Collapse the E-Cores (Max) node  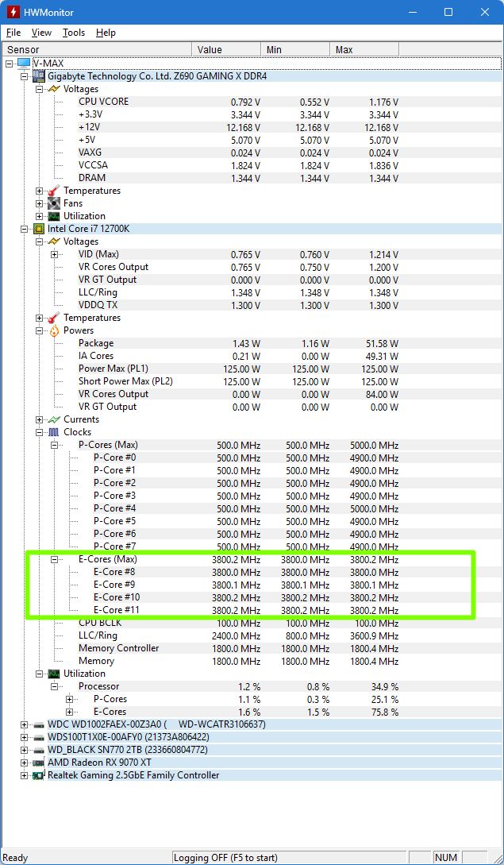[54, 559]
